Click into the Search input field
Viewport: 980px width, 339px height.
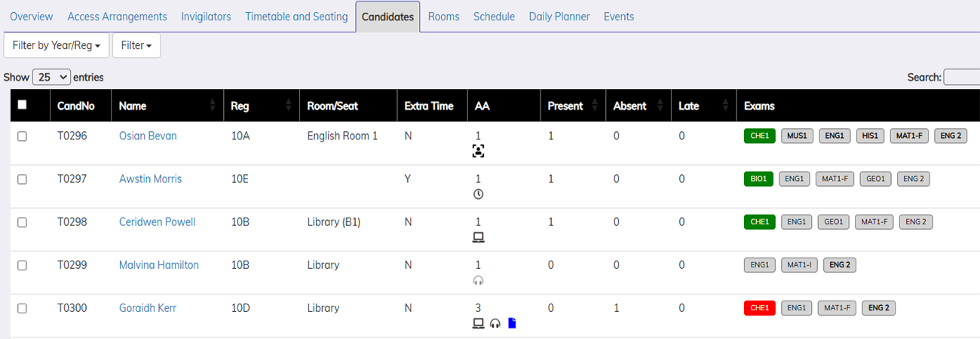(962, 77)
